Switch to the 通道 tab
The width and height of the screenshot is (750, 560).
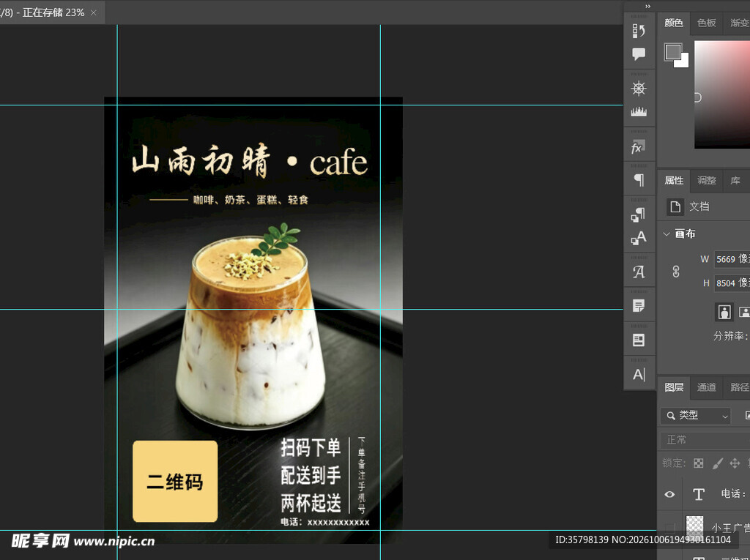[707, 387]
